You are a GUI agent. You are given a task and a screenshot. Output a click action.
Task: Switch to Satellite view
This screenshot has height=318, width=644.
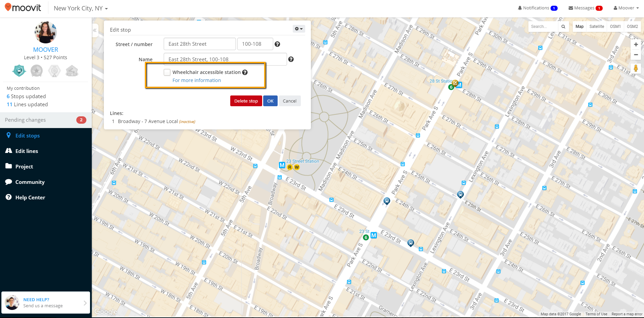coord(597,27)
